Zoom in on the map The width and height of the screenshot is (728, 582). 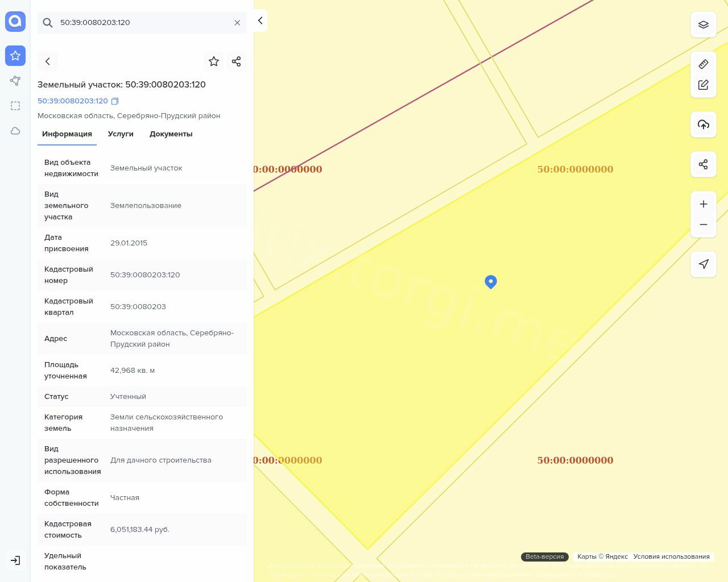[704, 204]
